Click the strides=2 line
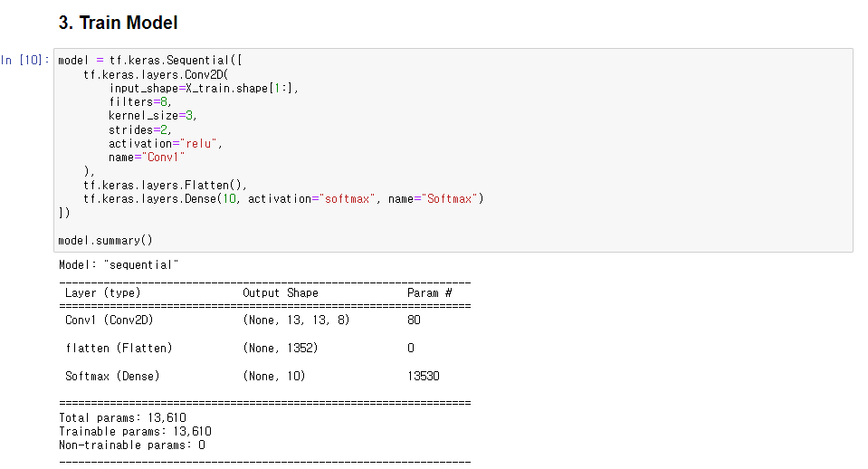Image resolution: width=868 pixels, height=469 pixels. (x=140, y=129)
